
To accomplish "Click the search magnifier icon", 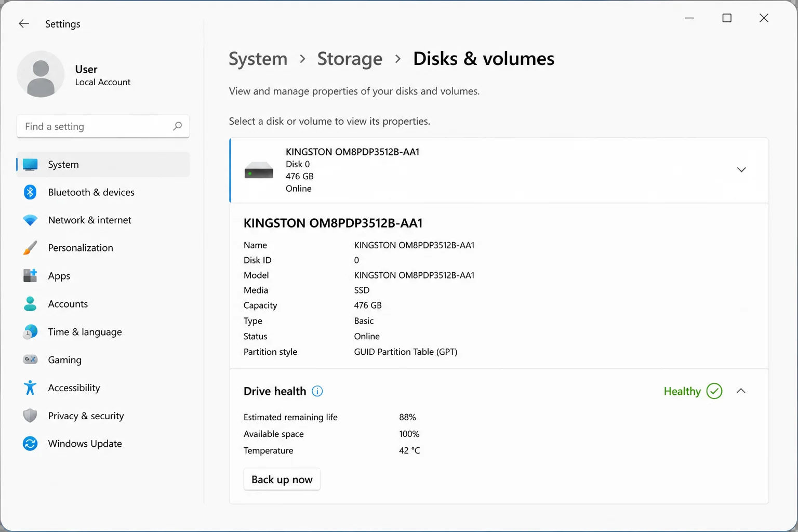I will tap(177, 126).
